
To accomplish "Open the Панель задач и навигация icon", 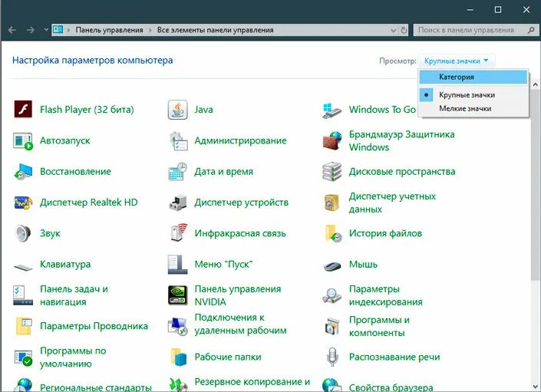I will [23, 295].
